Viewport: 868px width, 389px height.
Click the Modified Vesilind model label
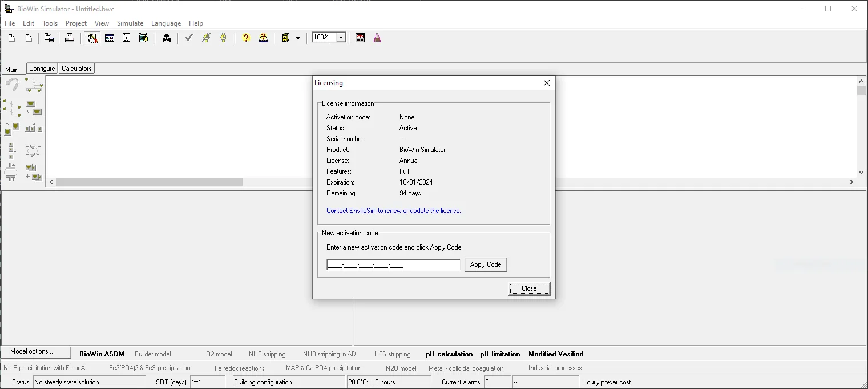pos(556,354)
